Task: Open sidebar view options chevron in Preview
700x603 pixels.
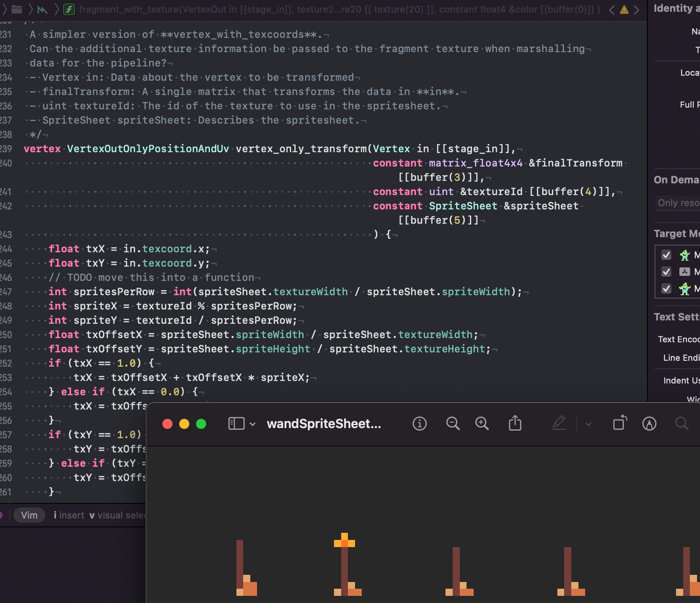Action: tap(252, 424)
